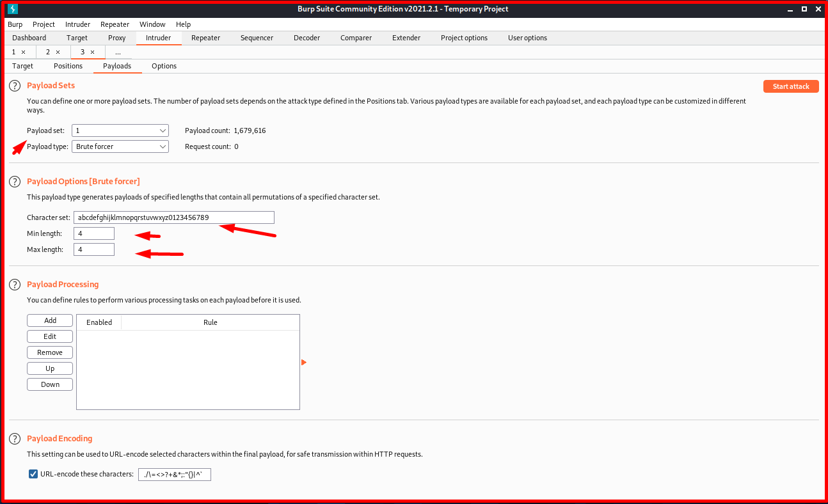
Task: Open the Window menu
Action: pos(152,24)
